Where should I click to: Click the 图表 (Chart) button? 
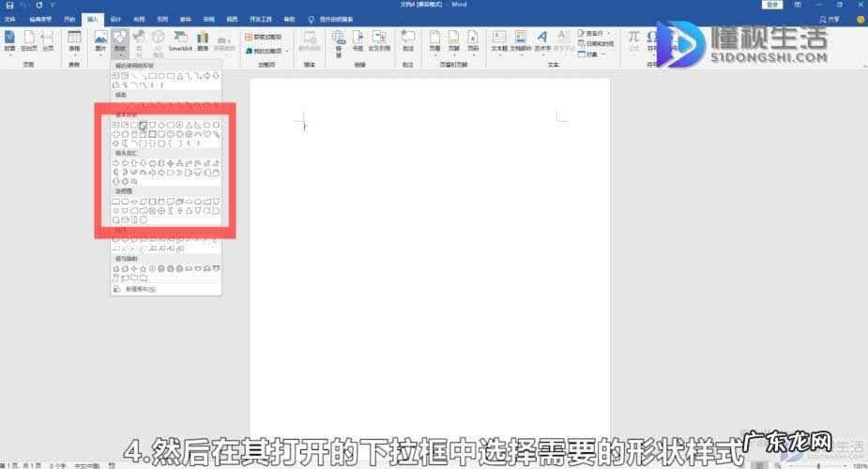pyautogui.click(x=204, y=41)
